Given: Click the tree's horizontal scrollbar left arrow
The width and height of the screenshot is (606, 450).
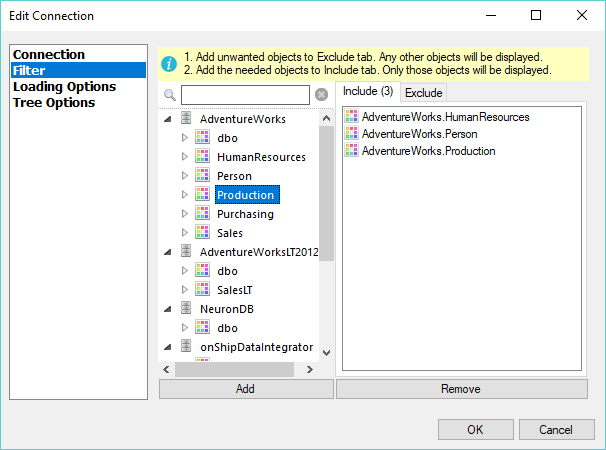Looking at the screenshot, I should (167, 369).
